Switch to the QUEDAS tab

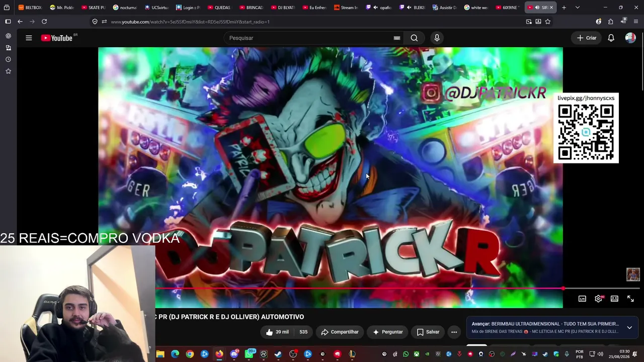point(219,8)
